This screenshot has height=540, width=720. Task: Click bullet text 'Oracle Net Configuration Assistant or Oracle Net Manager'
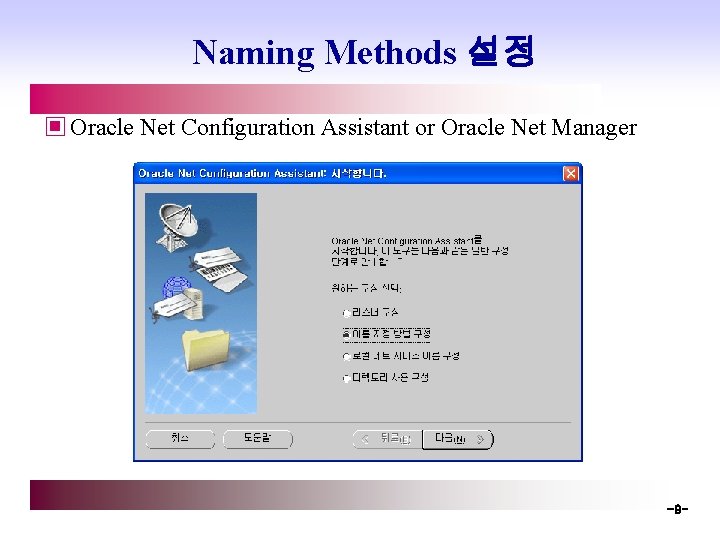click(353, 128)
